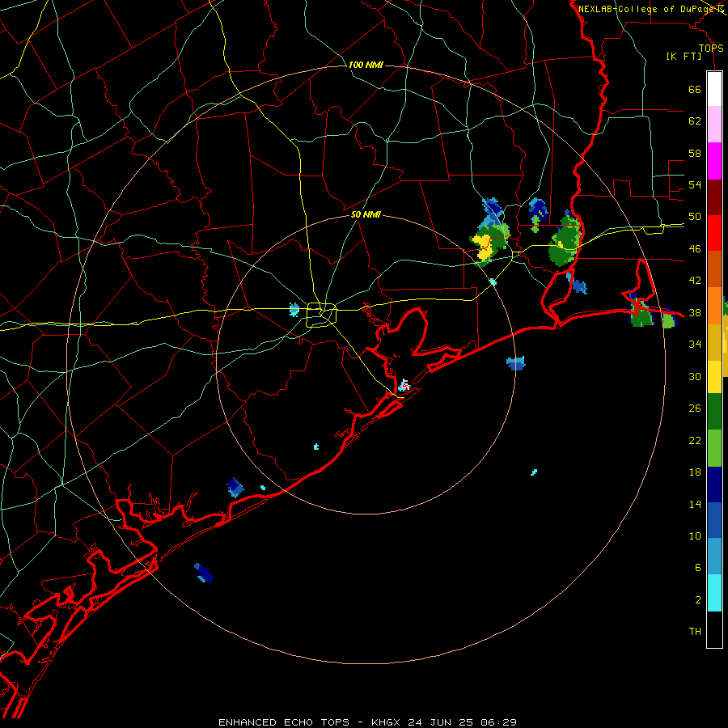Click the legend value 6
The image size is (728, 728).
[x=697, y=568]
